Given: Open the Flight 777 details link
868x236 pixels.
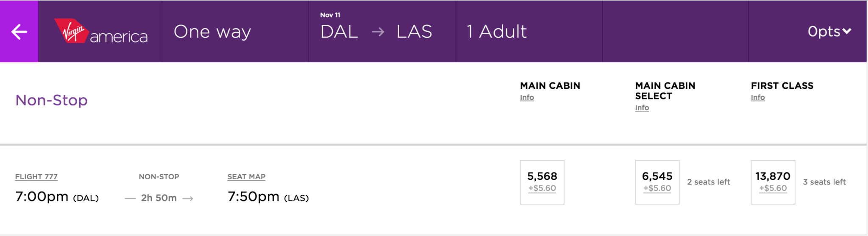Looking at the screenshot, I should (x=36, y=177).
